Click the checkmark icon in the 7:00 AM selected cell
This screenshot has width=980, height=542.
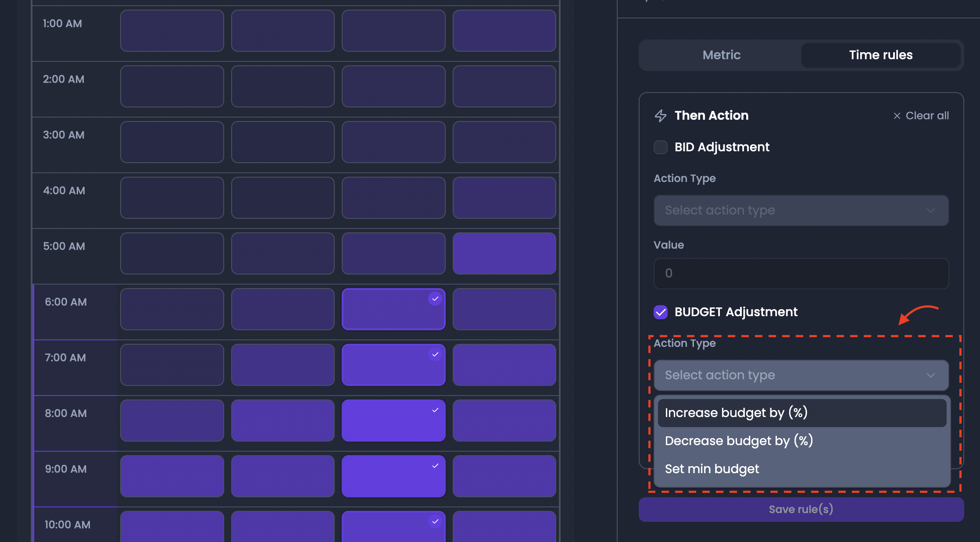tap(435, 354)
